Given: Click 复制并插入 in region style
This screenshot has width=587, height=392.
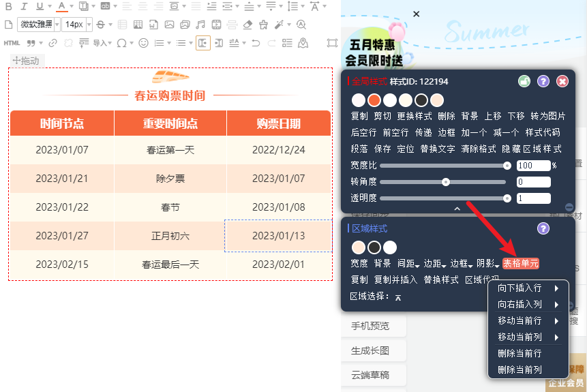Looking at the screenshot, I should (395, 280).
